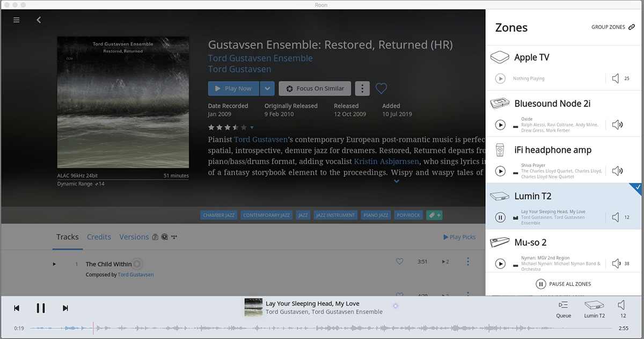Open the star rating dropdown arrow
644x339 pixels.
(252, 127)
